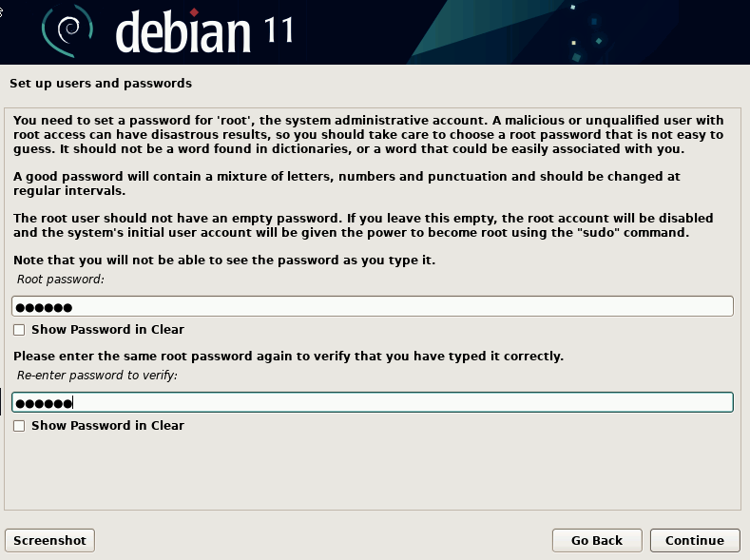Click the "Set up users and passwords" heading

101,84
